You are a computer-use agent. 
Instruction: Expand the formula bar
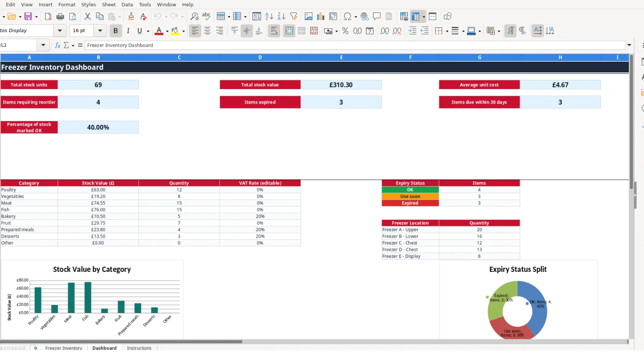pyautogui.click(x=629, y=46)
